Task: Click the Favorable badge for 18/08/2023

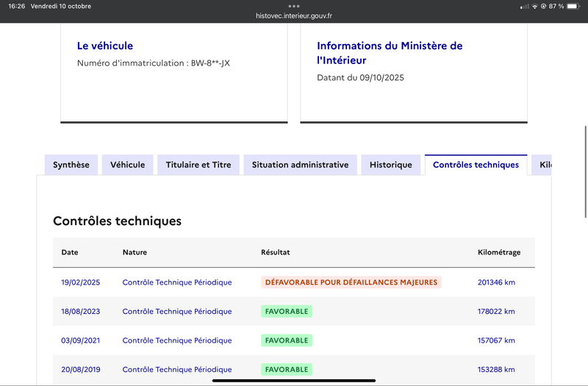Action: (287, 311)
